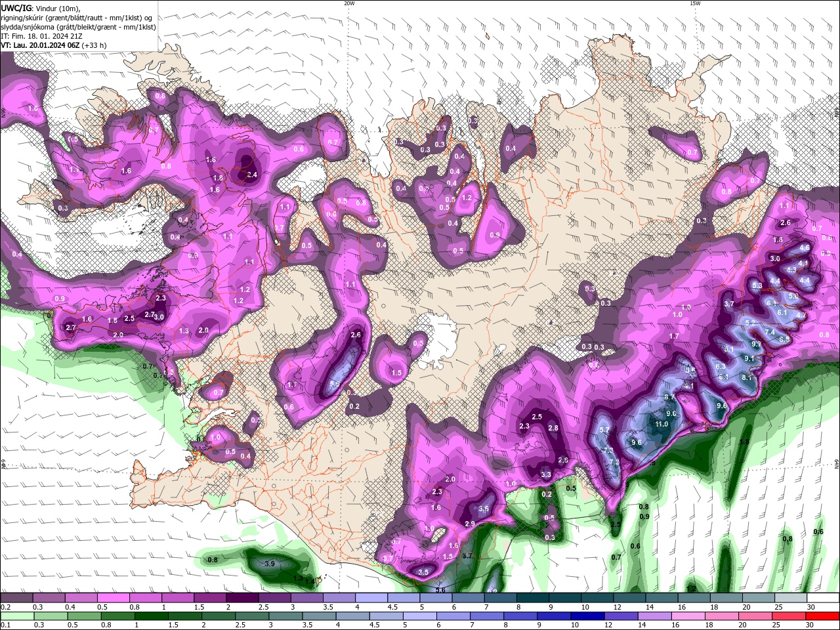Select the '2.4' value in the Westfjords dark purple core
Screen dimensions: 840x630
click(x=252, y=175)
